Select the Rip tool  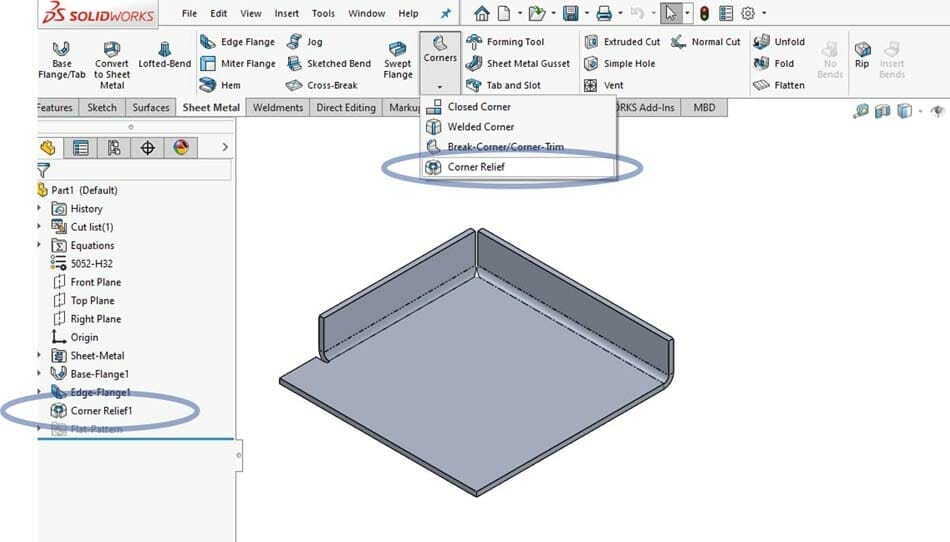862,55
